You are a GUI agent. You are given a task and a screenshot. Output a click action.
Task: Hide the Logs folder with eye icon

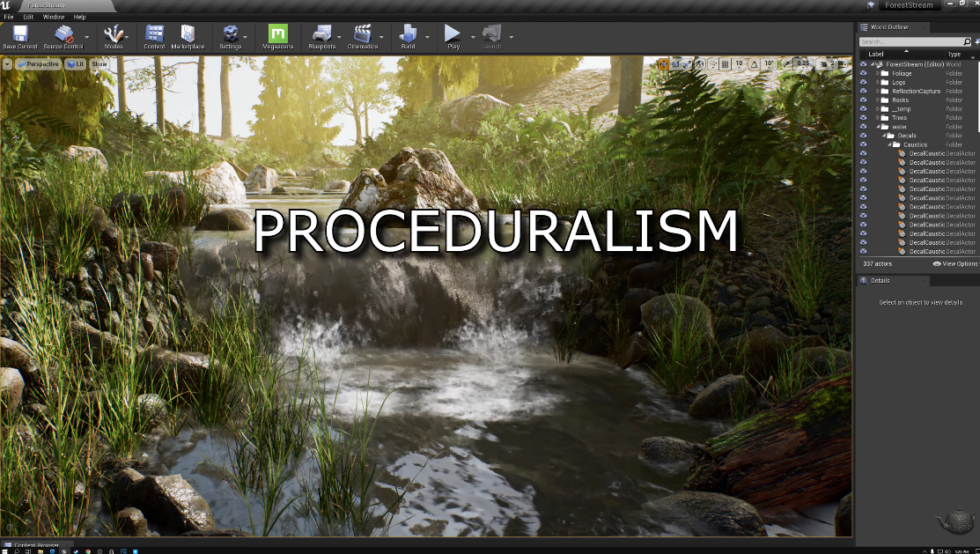point(863,82)
